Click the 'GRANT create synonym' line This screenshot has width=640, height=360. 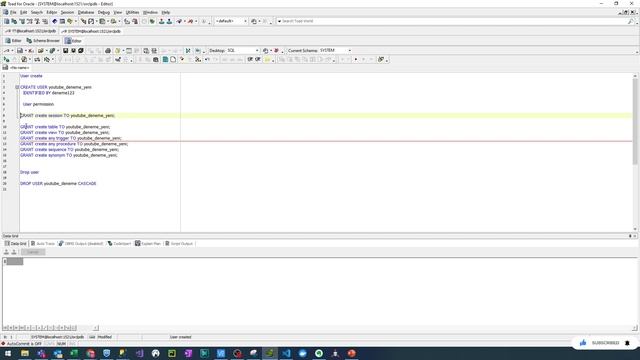click(x=69, y=156)
